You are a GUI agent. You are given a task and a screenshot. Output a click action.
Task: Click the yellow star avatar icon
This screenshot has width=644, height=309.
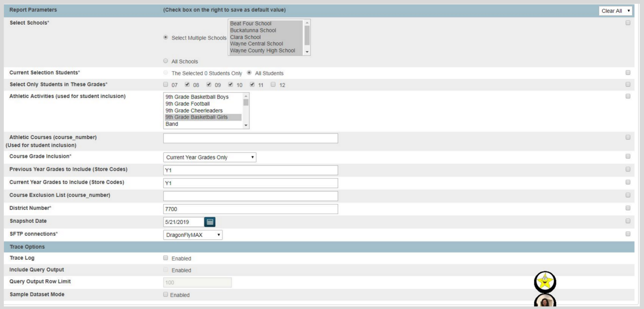[x=545, y=282]
